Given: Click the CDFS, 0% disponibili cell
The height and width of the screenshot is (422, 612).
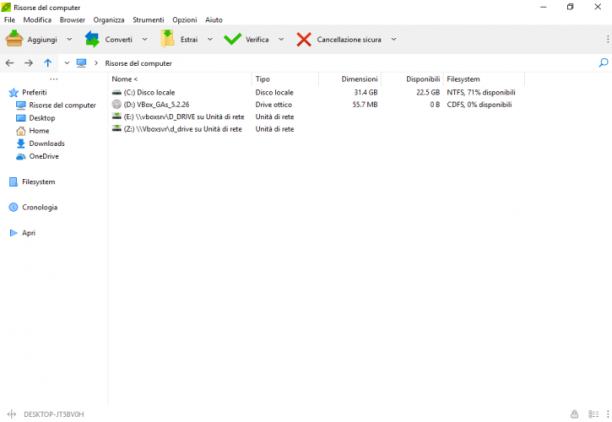Looking at the screenshot, I should [479, 104].
